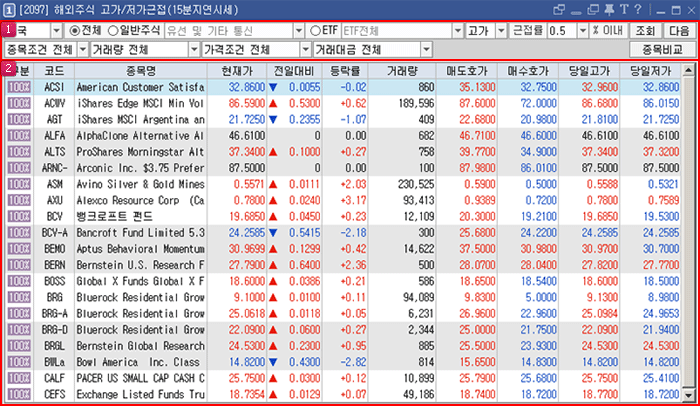
Task: Sort by the 등락률 column header
Action: [345, 71]
